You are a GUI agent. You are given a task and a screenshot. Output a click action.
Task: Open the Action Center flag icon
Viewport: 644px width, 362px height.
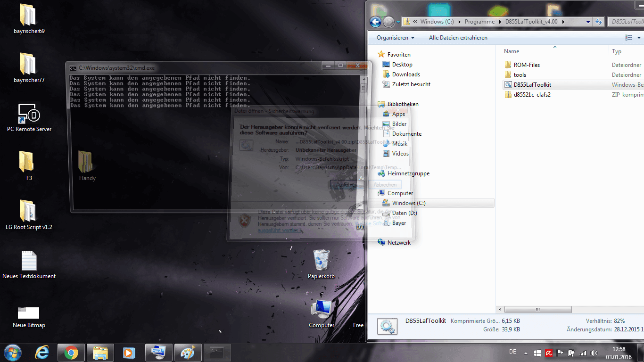(560, 353)
